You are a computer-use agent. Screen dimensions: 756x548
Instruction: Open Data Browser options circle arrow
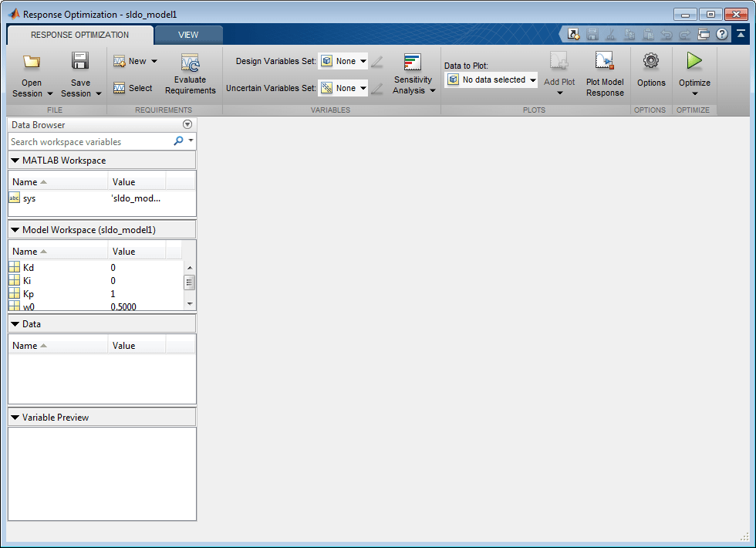[187, 124]
